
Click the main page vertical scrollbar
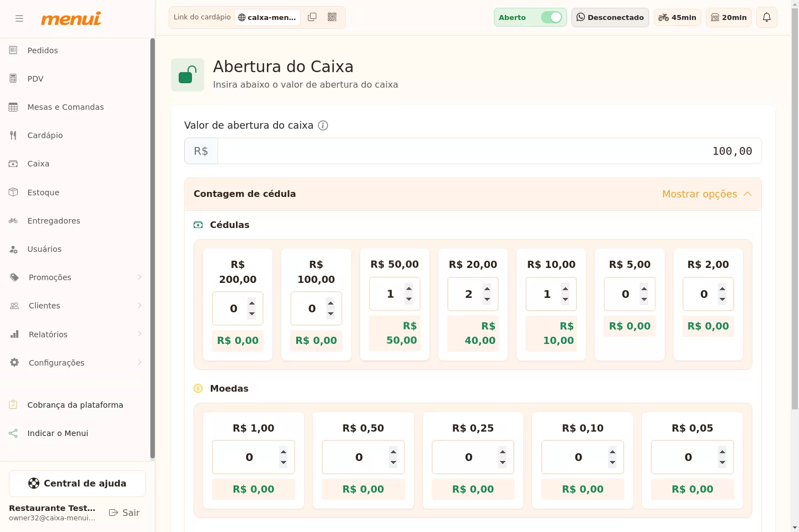coord(795,210)
